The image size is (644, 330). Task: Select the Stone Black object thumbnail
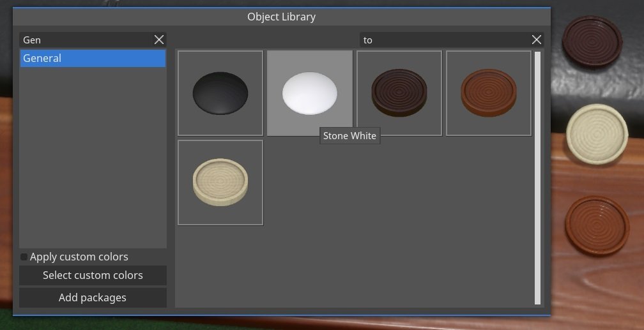[x=220, y=93]
